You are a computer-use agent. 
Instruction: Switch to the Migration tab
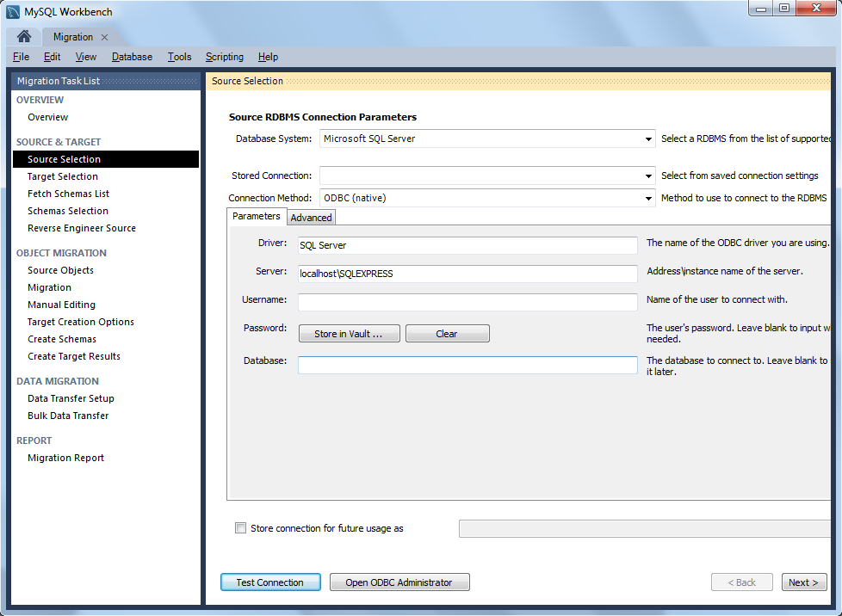click(x=73, y=37)
